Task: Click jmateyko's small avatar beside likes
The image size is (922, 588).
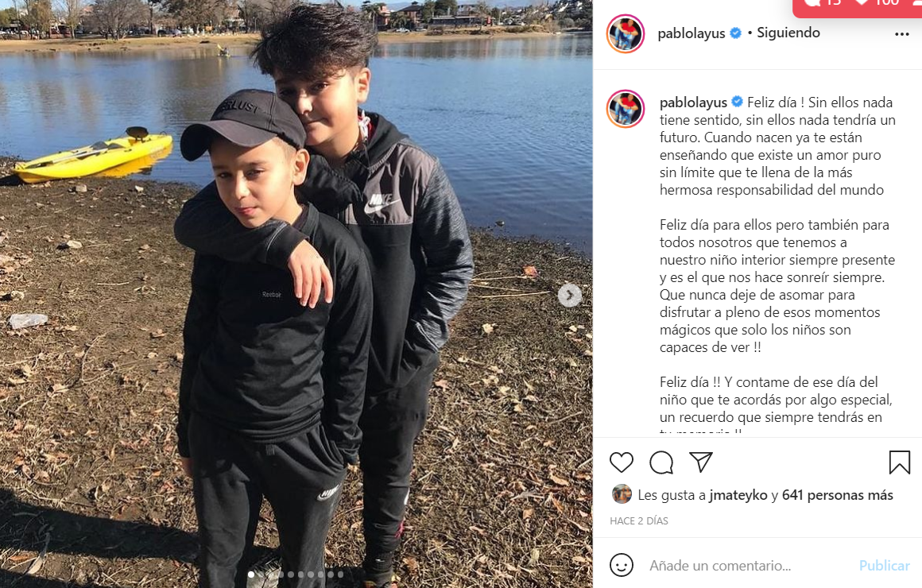Action: (622, 494)
